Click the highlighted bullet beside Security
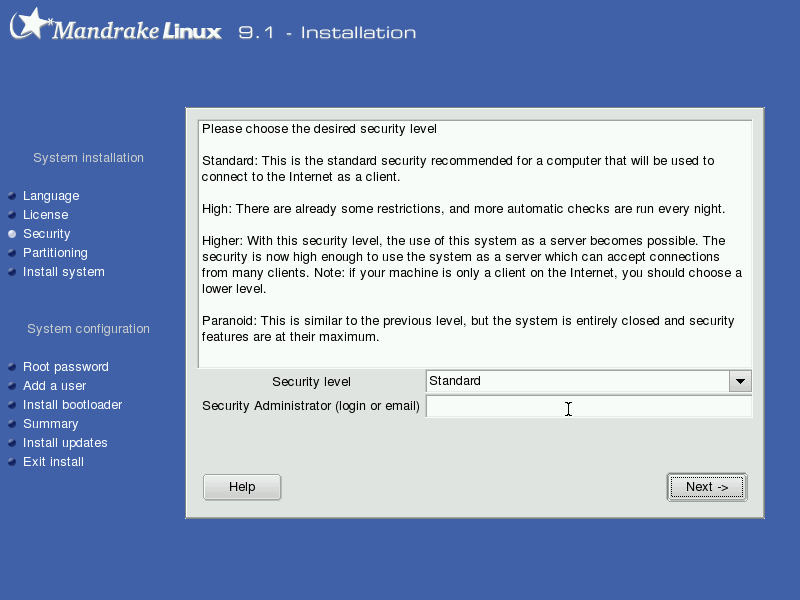Image resolution: width=800 pixels, height=600 pixels. [x=12, y=234]
